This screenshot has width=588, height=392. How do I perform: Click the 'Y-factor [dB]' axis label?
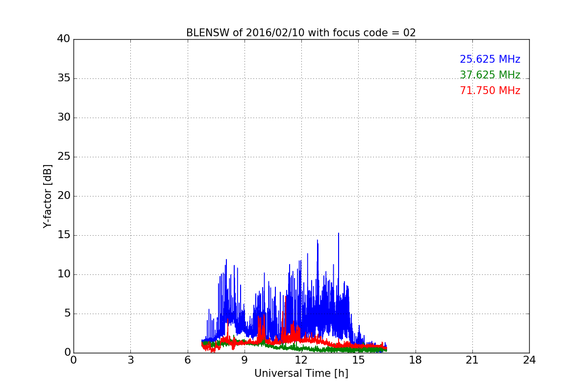pyautogui.click(x=48, y=196)
